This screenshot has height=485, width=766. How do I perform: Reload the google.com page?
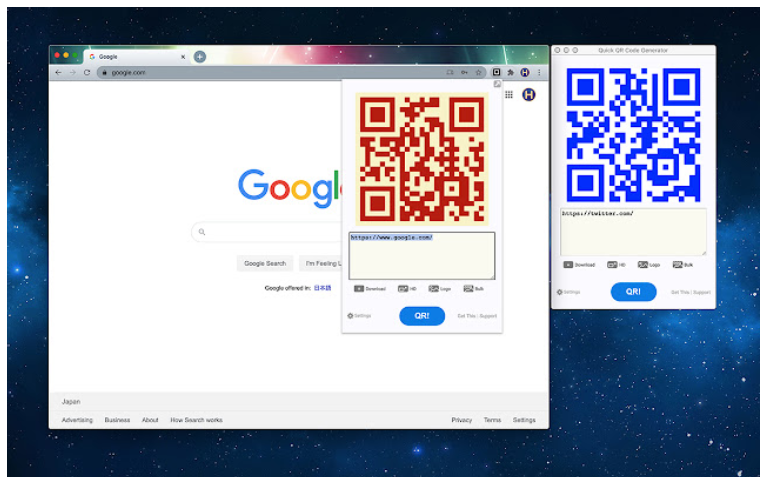87,72
